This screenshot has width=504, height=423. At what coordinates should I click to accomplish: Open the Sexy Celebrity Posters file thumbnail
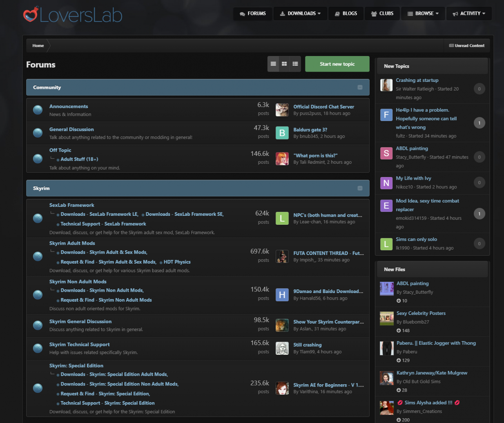[386, 318]
